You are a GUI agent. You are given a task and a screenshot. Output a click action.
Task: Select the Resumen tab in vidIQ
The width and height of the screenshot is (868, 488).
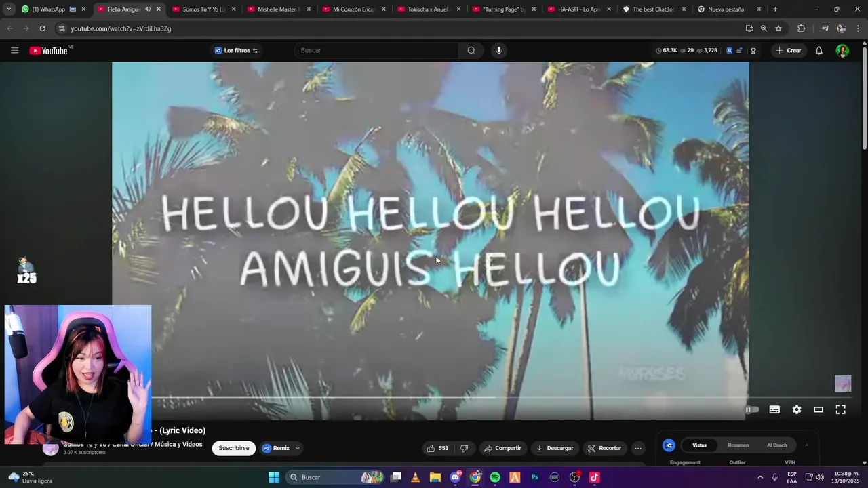(x=738, y=445)
